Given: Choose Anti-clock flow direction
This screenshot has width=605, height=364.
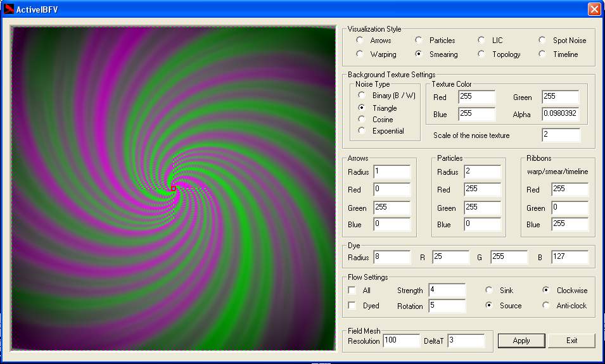Looking at the screenshot, I should [546, 306].
